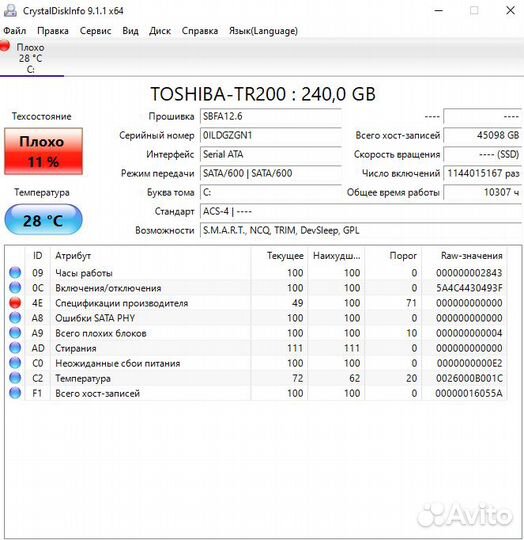Click raw value 5A4C4430493F
This screenshot has width=524, height=540.
[x=469, y=288]
